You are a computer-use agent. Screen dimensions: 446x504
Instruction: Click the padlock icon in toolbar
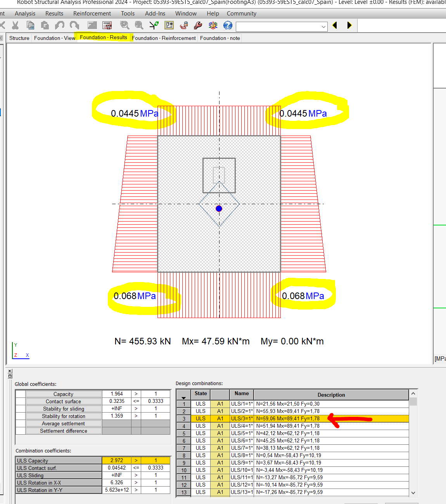pyautogui.click(x=184, y=26)
